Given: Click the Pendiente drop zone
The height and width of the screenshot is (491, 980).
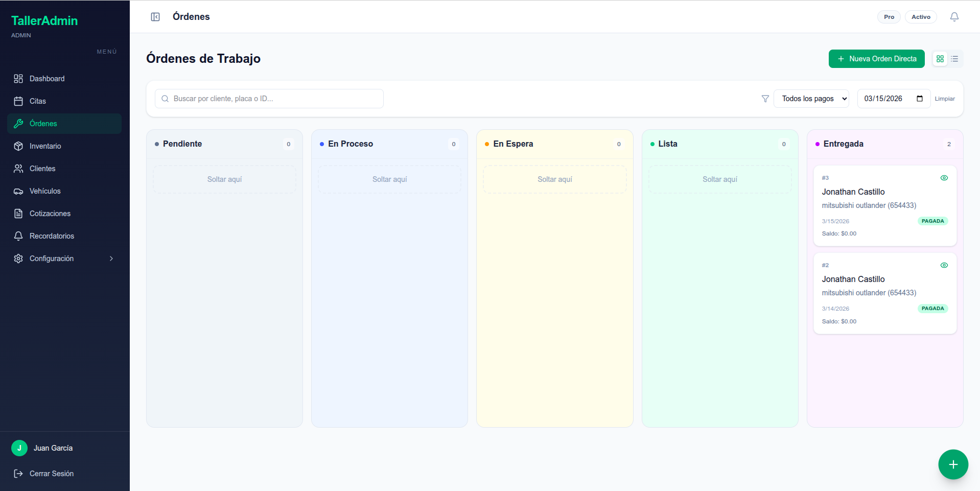Looking at the screenshot, I should point(224,179).
